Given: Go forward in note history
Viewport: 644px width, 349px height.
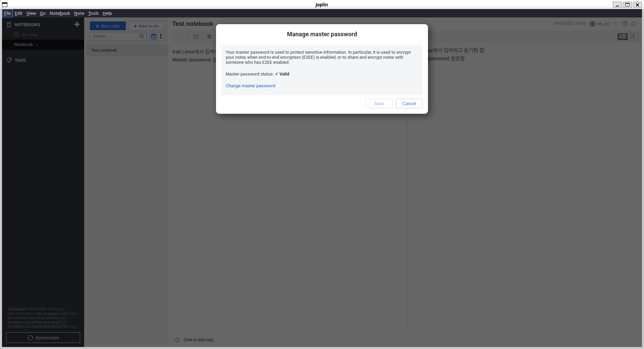Looking at the screenshot, I should click(x=187, y=37).
